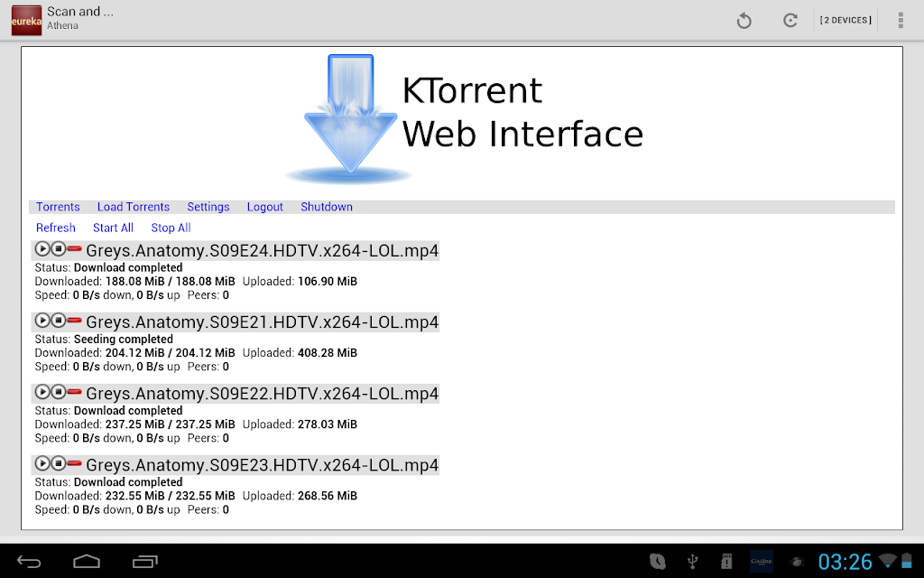The height and width of the screenshot is (578, 924).
Task: Tap the phone notification icon in status bar
Action: click(x=658, y=562)
